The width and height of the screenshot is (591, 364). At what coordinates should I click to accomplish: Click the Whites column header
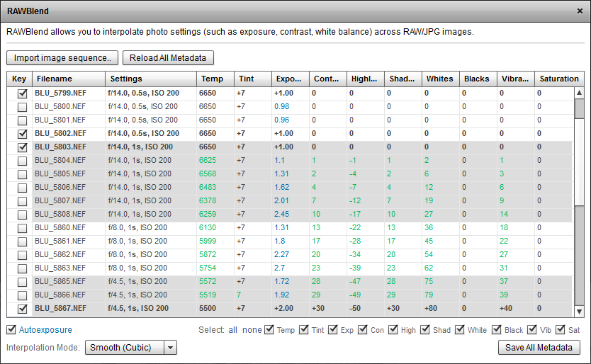pyautogui.click(x=441, y=79)
